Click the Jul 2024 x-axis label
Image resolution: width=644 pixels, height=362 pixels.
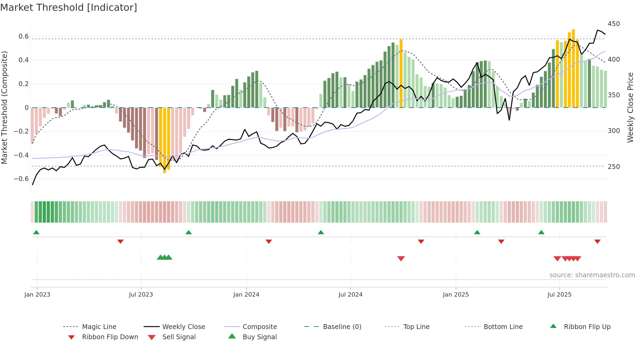point(350,294)
